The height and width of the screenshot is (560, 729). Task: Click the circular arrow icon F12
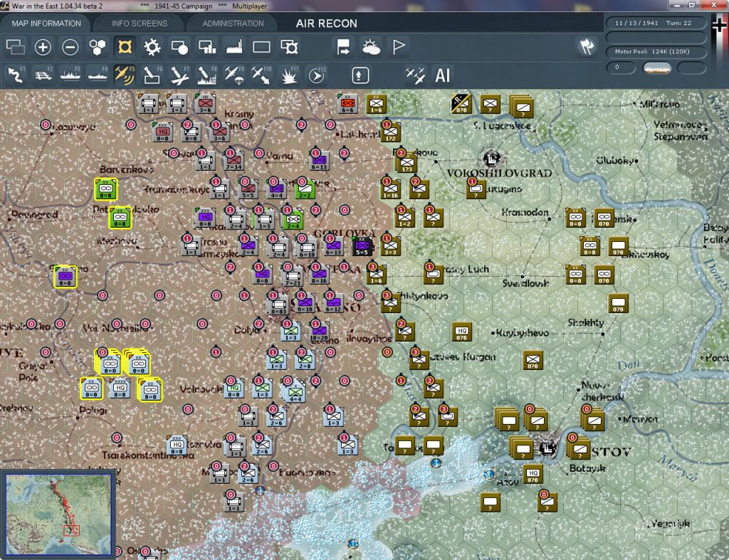point(317,75)
